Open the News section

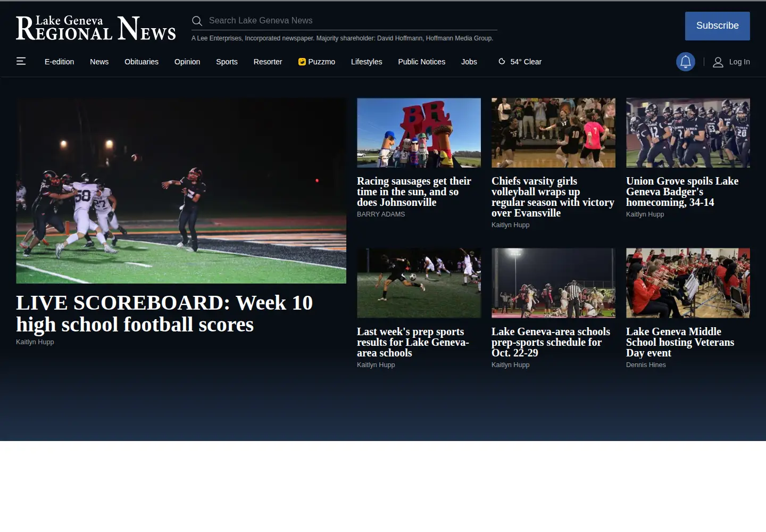coord(99,62)
